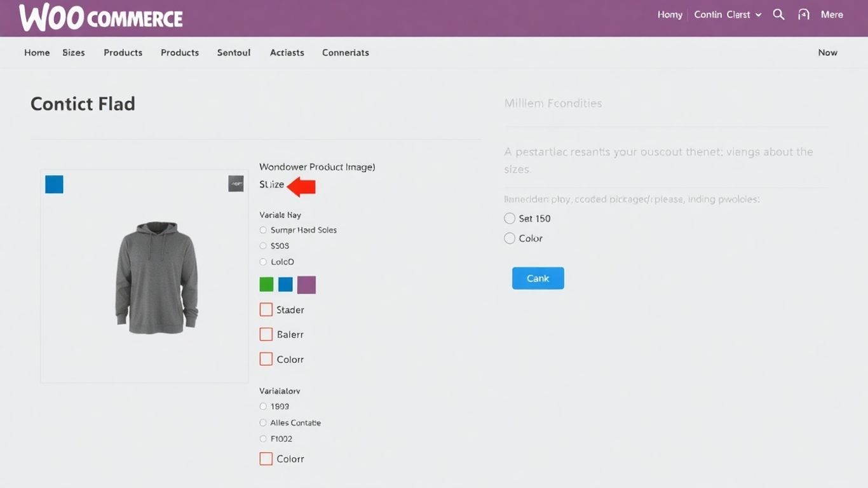Select the blue color swatch under LolcD
868x488 pixels.
(285, 284)
